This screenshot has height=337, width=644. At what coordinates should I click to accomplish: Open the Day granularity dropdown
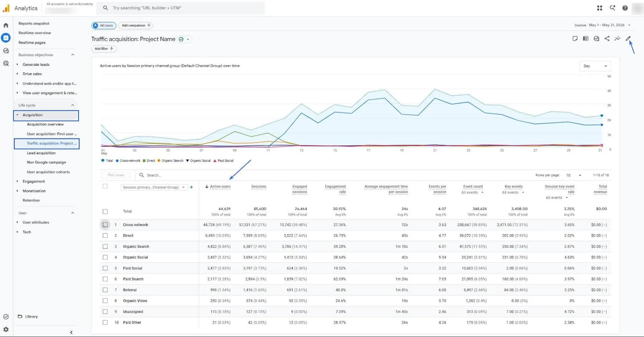click(x=595, y=66)
